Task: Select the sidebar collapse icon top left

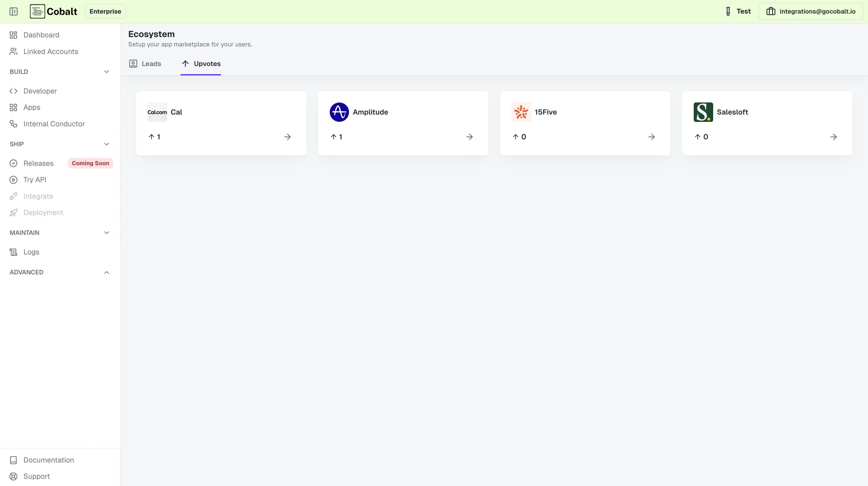Action: click(14, 11)
